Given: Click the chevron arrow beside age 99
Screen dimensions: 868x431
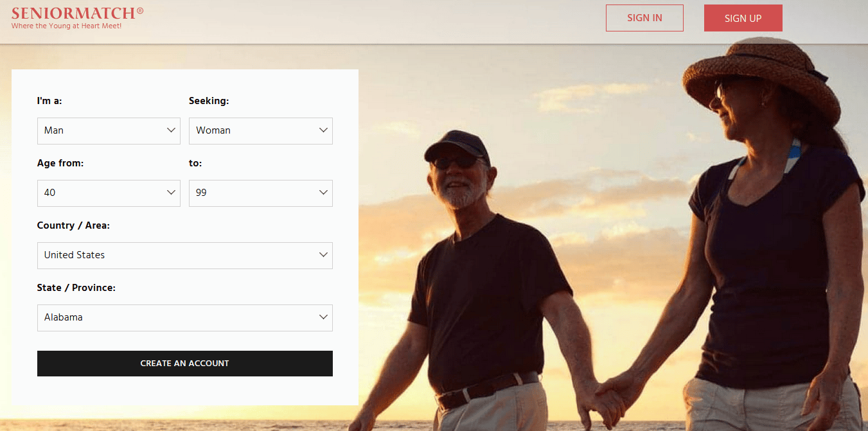Looking at the screenshot, I should click(323, 193).
